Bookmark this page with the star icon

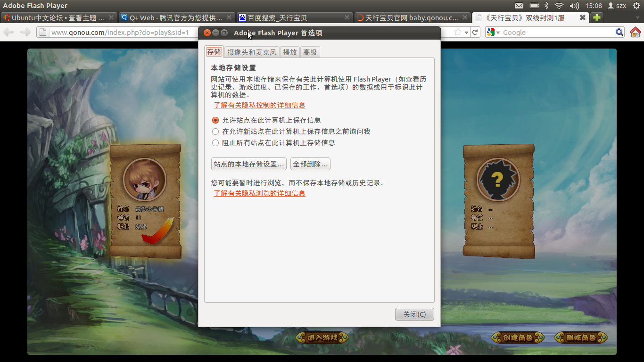(x=458, y=33)
